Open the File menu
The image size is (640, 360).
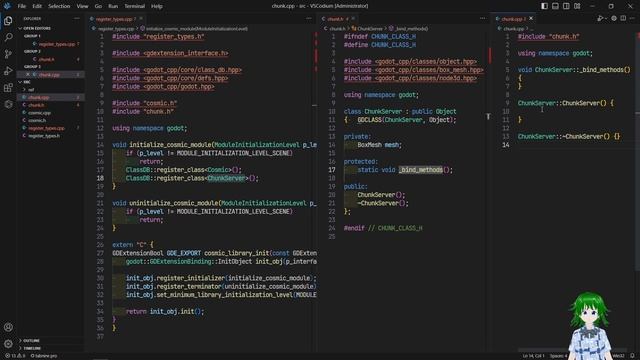[x=21, y=6]
